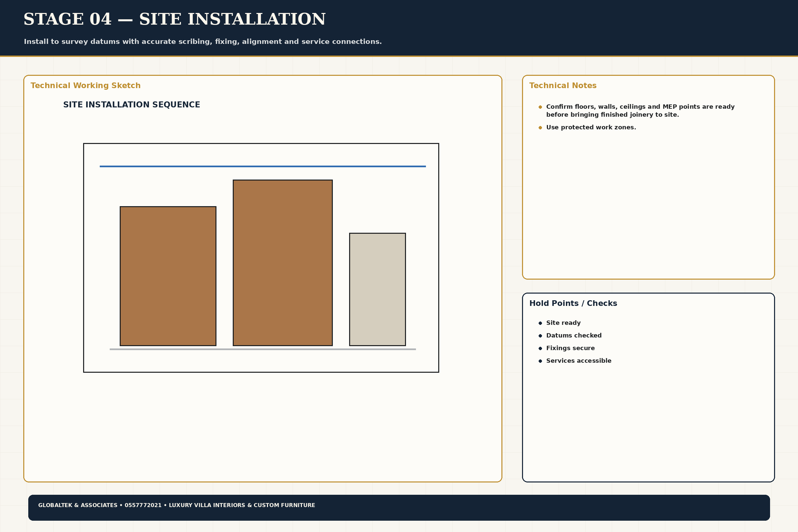Click note 'Use protected work zones.'
This screenshot has height=532, width=798.
click(591, 127)
